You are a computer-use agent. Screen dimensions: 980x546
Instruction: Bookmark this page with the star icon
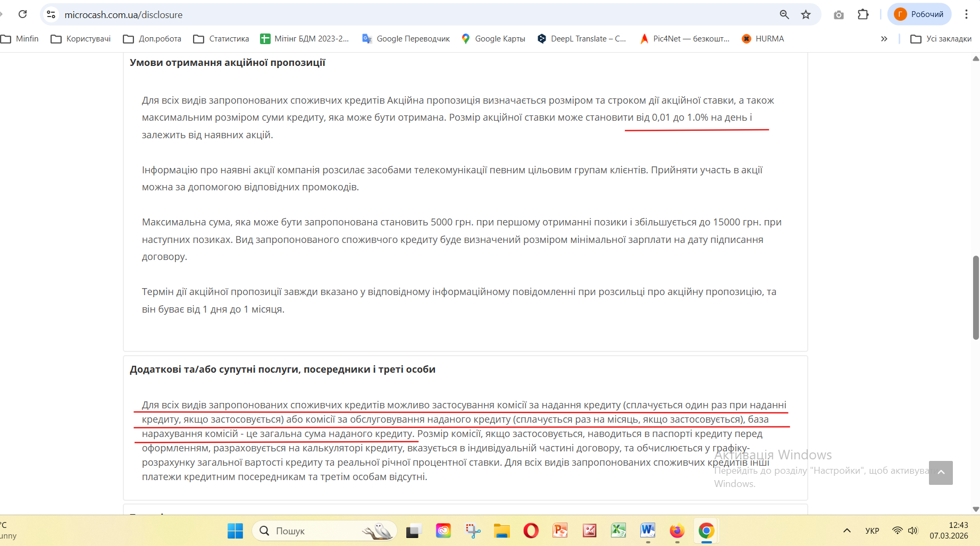pyautogui.click(x=806, y=14)
